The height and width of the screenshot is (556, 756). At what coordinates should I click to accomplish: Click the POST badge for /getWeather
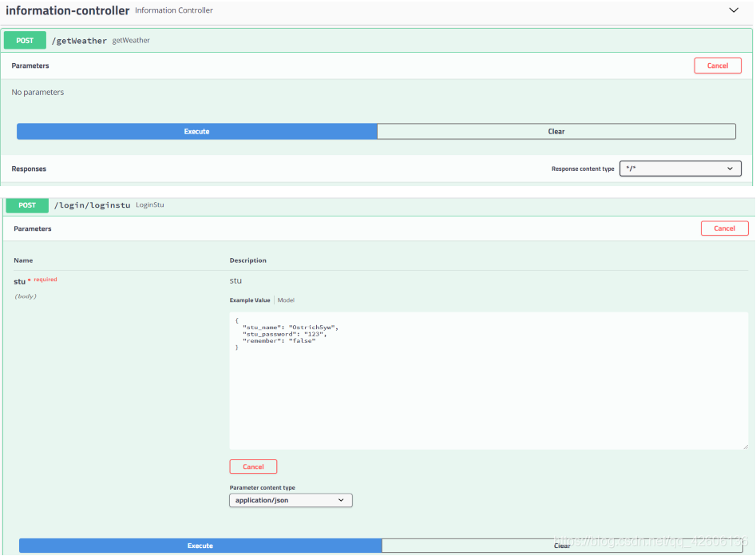point(25,41)
